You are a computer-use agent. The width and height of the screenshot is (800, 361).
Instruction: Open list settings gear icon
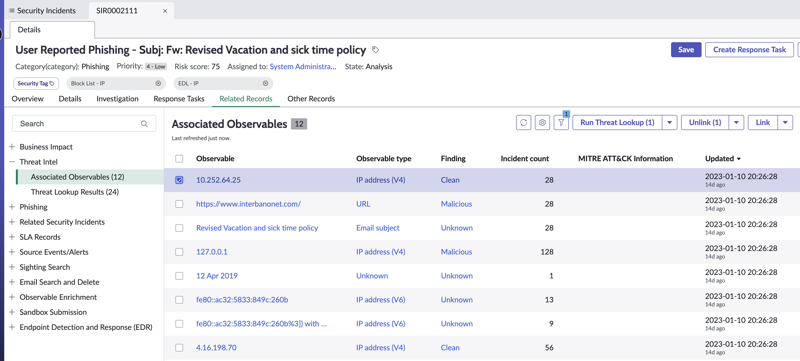point(542,122)
